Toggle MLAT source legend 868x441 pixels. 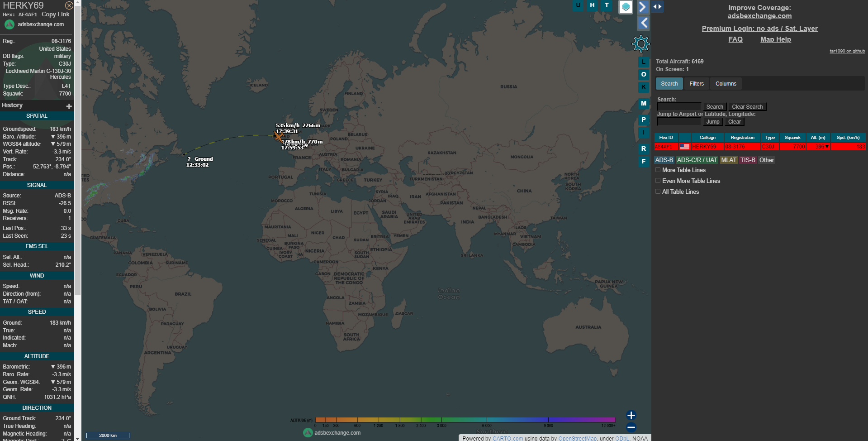pyautogui.click(x=729, y=160)
